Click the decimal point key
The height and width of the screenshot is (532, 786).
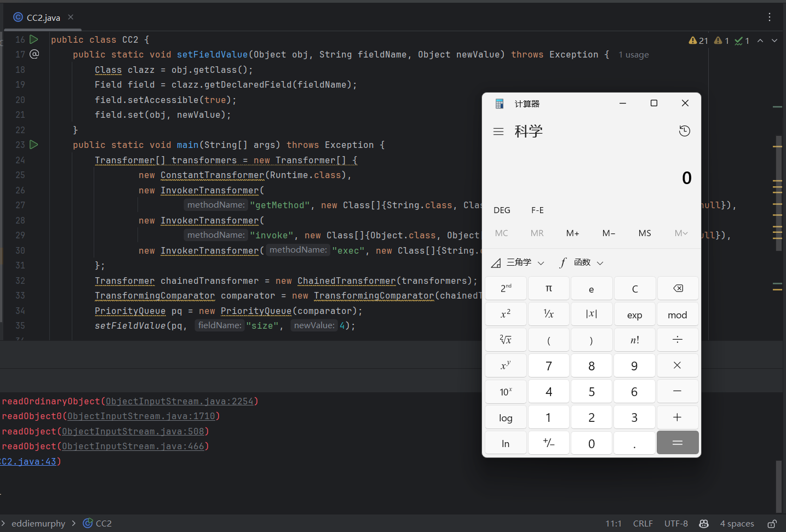click(635, 443)
